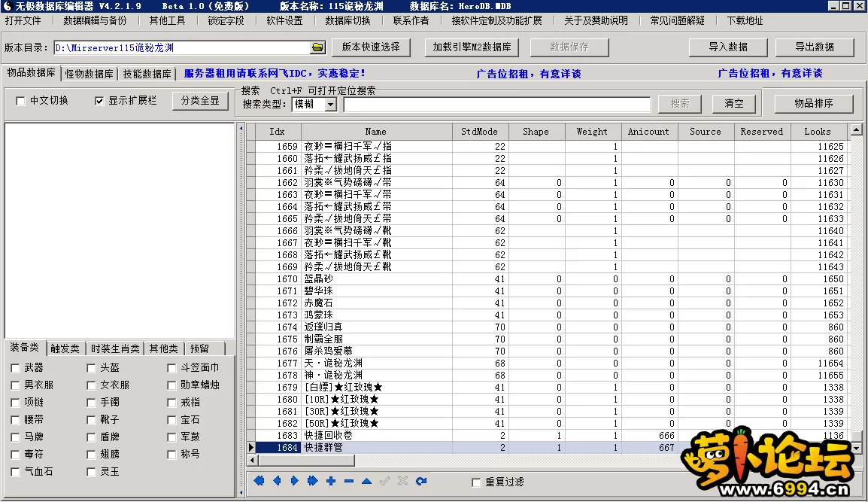
Task: Click version directory path field
Action: (x=182, y=47)
